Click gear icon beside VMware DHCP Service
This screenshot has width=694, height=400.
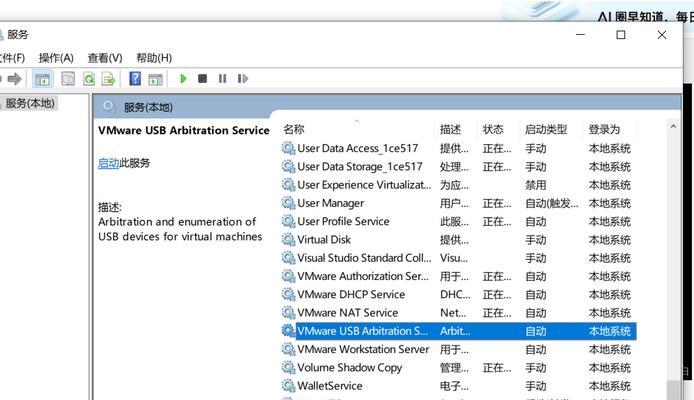[x=288, y=294]
